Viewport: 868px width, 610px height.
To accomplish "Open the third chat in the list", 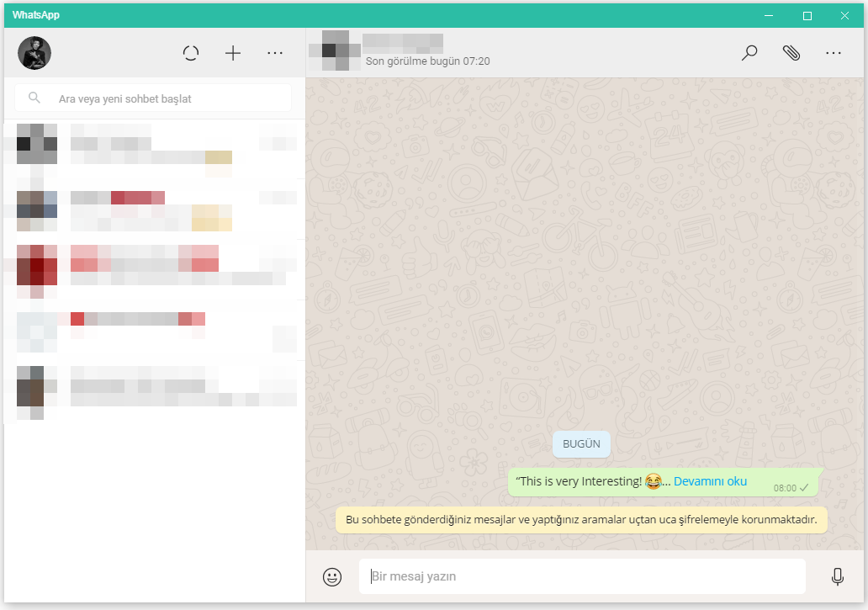I will [156, 271].
